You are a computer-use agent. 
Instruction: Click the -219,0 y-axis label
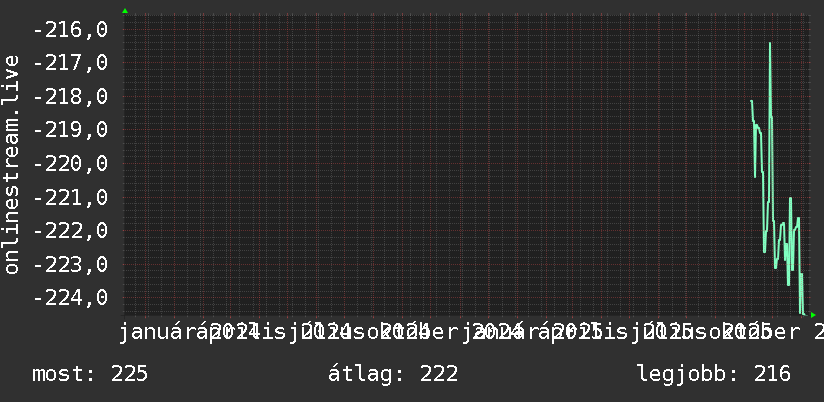click(x=70, y=130)
